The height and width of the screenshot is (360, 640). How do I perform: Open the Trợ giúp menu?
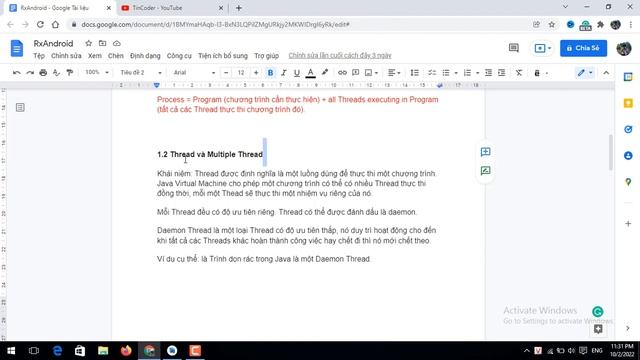click(267, 56)
